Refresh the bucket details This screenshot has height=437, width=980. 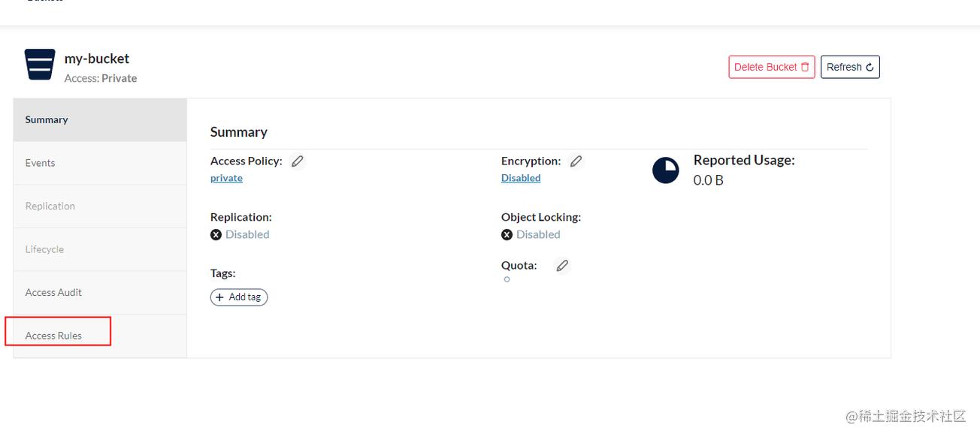(x=849, y=67)
